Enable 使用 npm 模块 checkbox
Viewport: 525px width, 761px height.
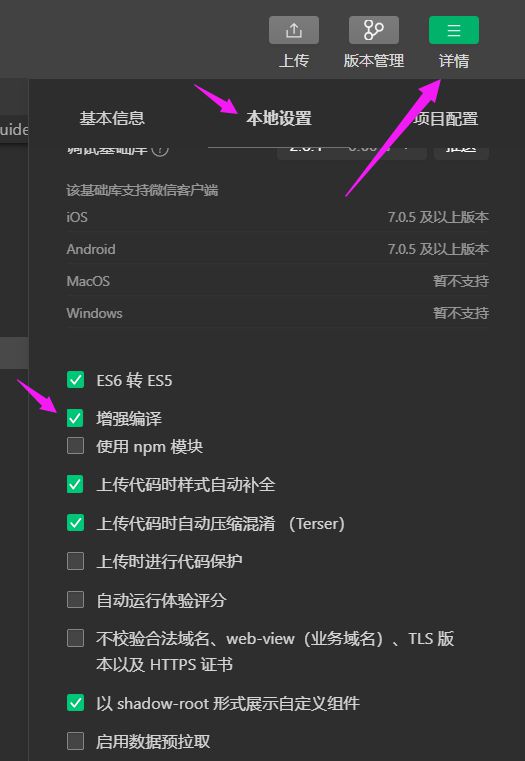(75, 446)
